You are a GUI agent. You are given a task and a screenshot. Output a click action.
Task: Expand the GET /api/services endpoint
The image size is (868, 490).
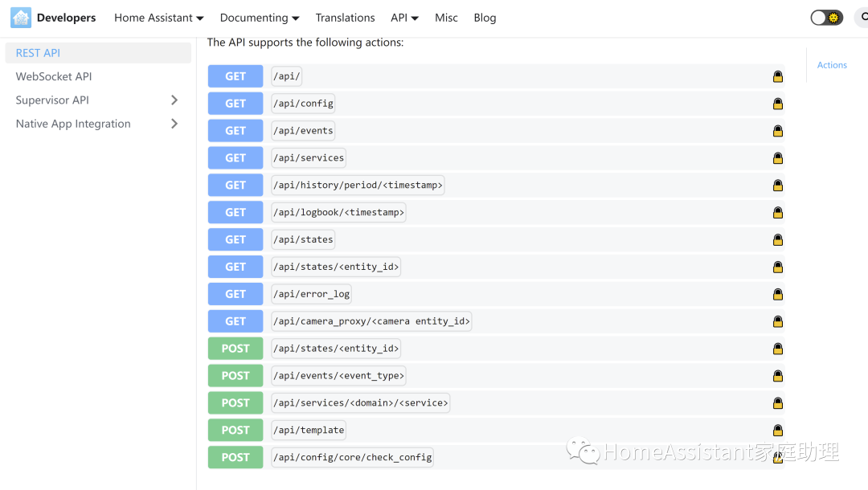click(x=496, y=157)
